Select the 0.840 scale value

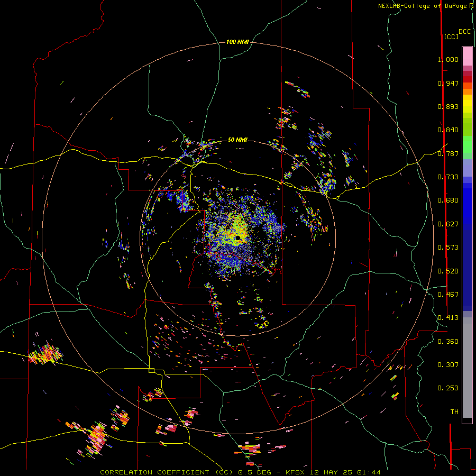click(448, 130)
